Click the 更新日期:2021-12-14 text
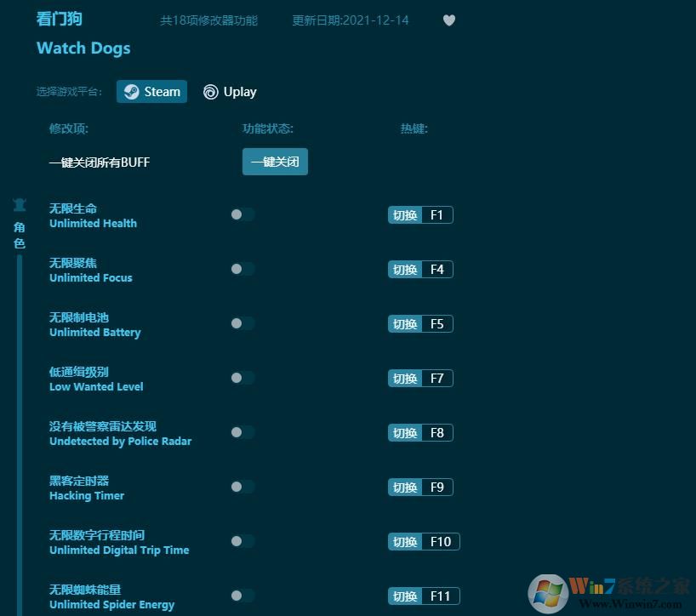Screen dimensions: 696x616 pos(351,20)
